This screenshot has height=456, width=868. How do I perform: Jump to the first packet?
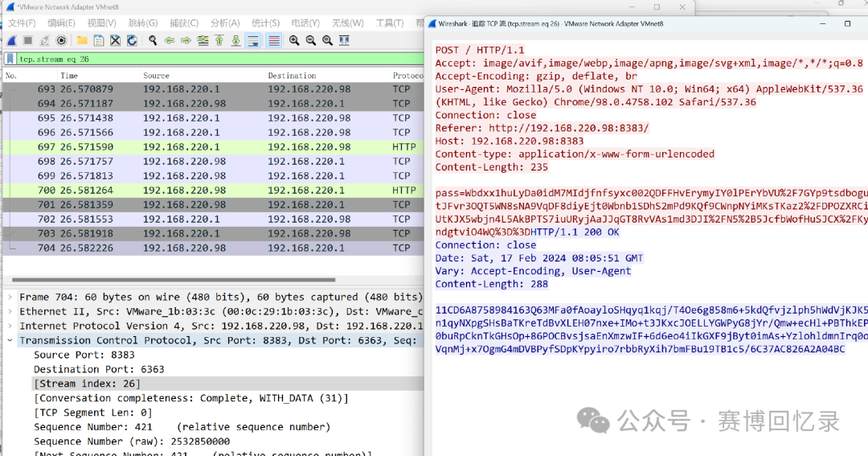(219, 40)
